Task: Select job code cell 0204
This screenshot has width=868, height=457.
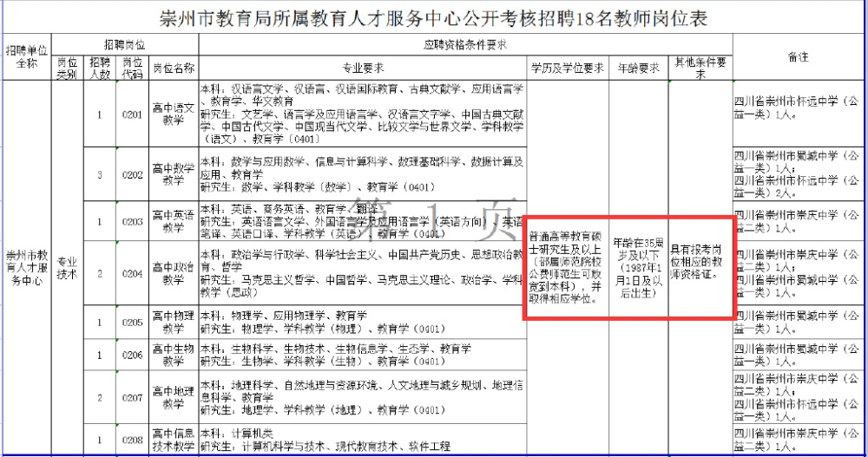Action: pyautogui.click(x=132, y=273)
